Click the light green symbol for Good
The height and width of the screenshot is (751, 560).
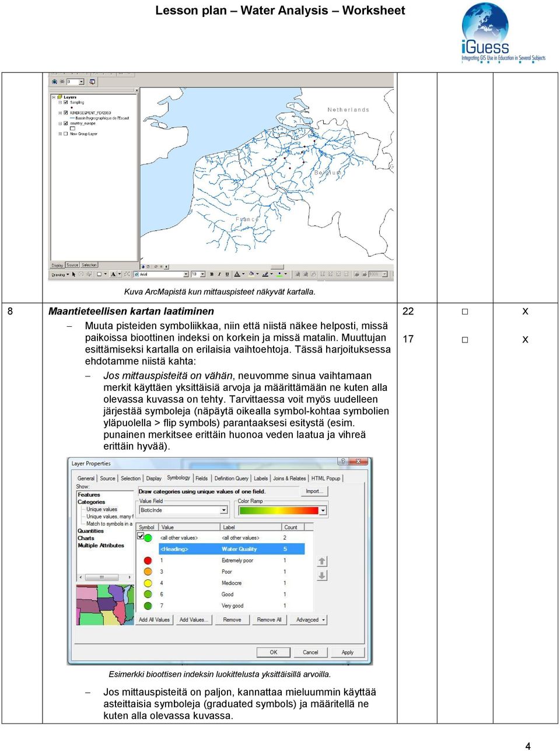[x=148, y=595]
